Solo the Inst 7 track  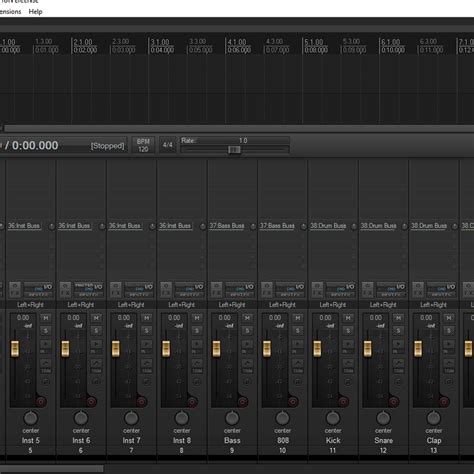pos(146,331)
